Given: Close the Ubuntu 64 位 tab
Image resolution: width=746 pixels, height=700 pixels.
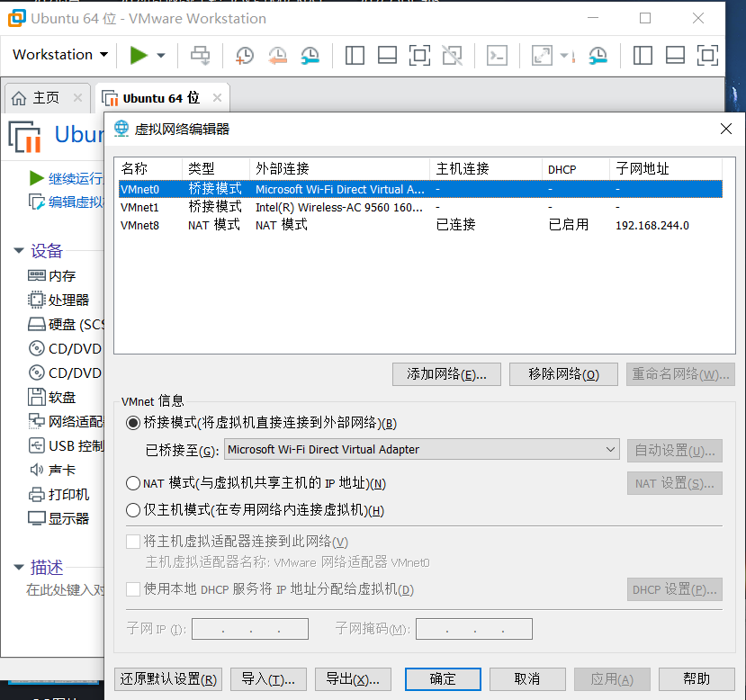Looking at the screenshot, I should 218,98.
